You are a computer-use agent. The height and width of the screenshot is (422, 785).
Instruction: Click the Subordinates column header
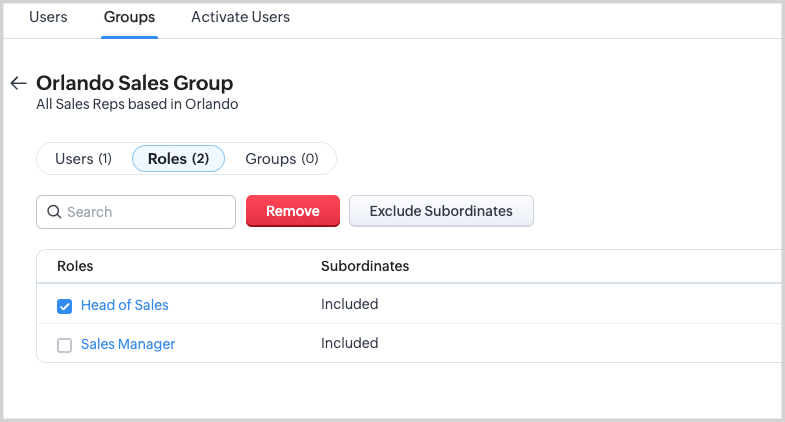(x=364, y=266)
